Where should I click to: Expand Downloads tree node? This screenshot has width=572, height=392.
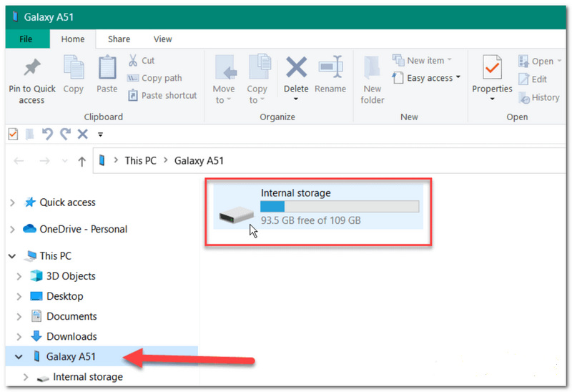(19, 336)
